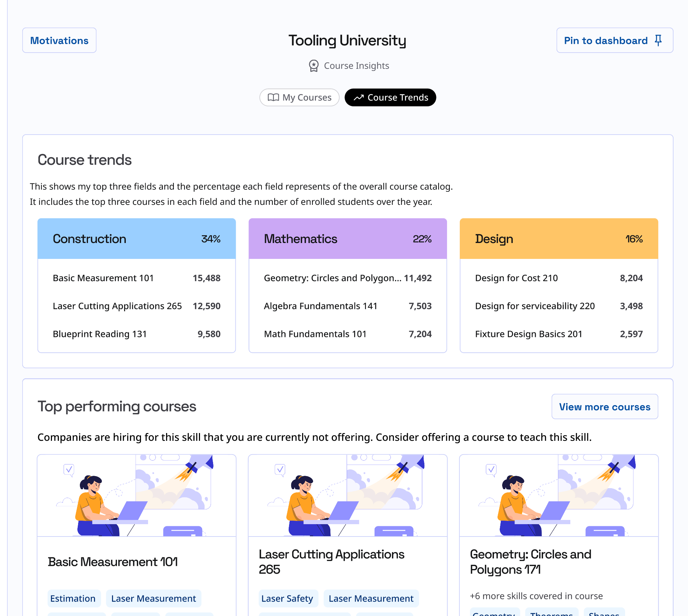Open Basic Measurement 101 course thumbnail illustration
This screenshot has width=688, height=616.
click(136, 495)
